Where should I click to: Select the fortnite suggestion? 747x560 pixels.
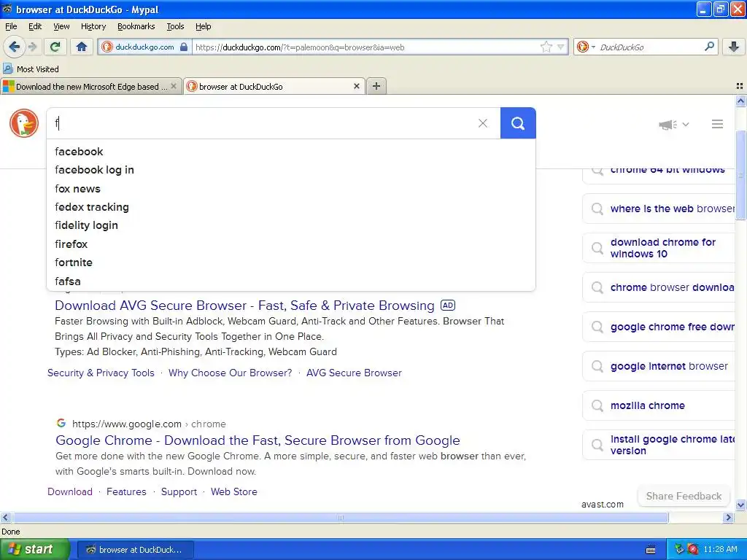tap(291, 262)
